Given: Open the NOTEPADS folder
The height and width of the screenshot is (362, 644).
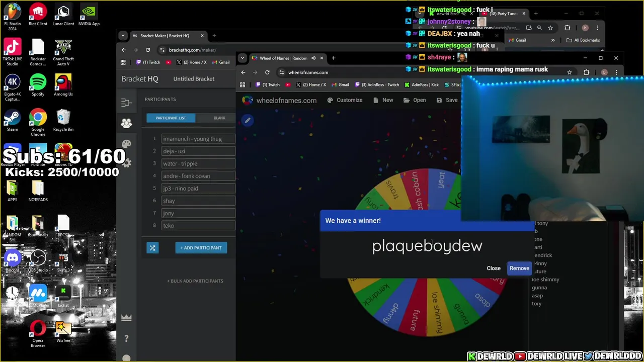Looking at the screenshot, I should pos(38,191).
